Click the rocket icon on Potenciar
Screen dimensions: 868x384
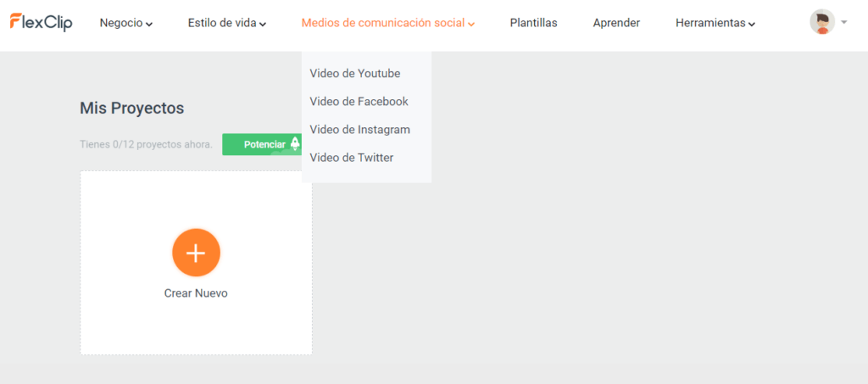pyautogui.click(x=295, y=144)
